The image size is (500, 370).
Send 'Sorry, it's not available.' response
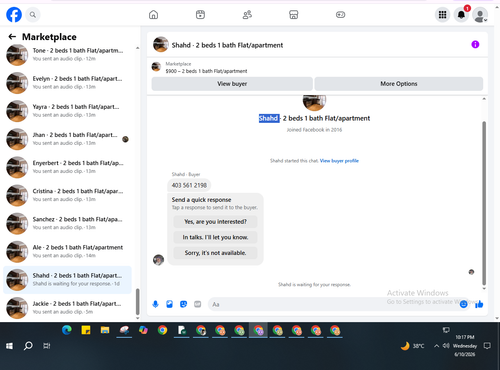(215, 253)
